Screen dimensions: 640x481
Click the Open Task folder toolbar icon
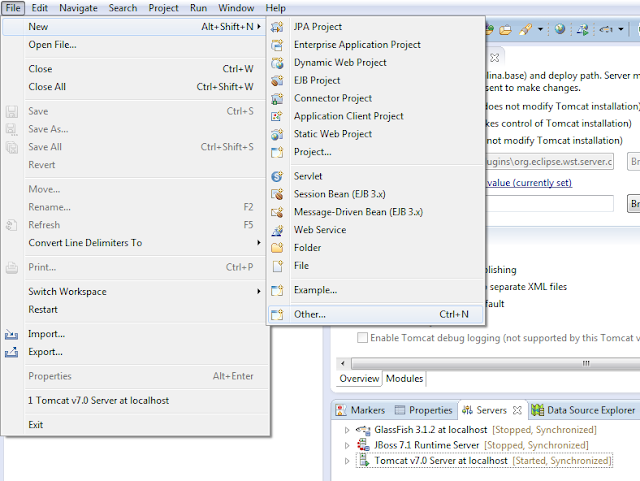[x=505, y=30]
